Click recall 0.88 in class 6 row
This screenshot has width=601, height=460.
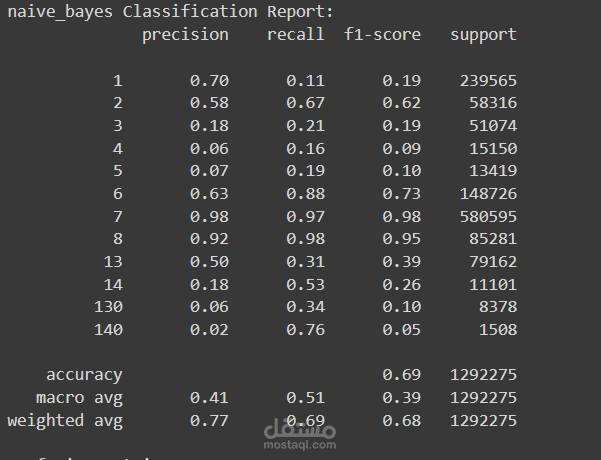[x=306, y=194]
